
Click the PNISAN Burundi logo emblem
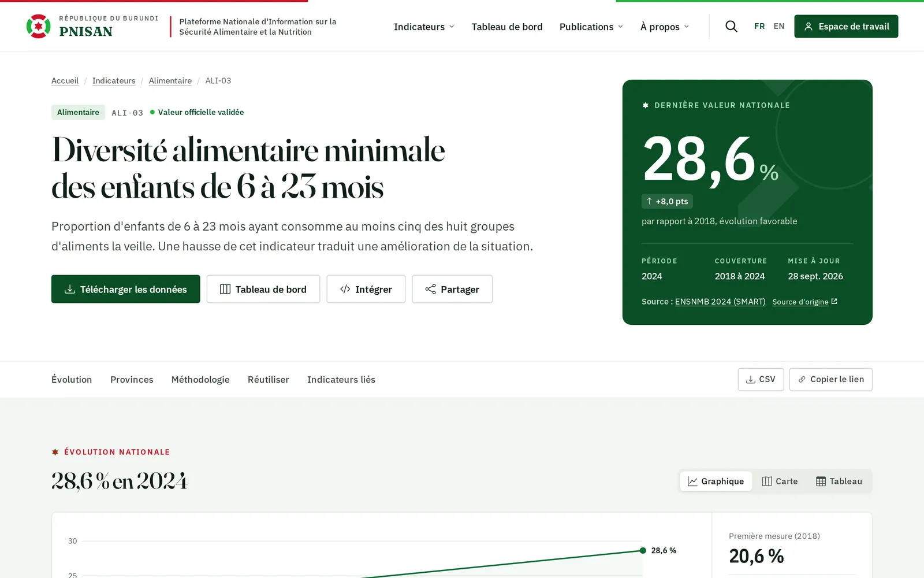pyautogui.click(x=38, y=27)
